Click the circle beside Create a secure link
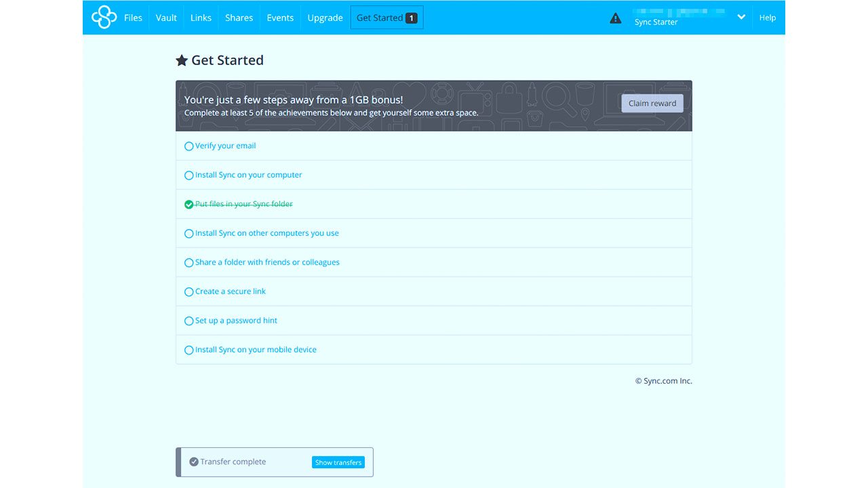 pyautogui.click(x=189, y=292)
